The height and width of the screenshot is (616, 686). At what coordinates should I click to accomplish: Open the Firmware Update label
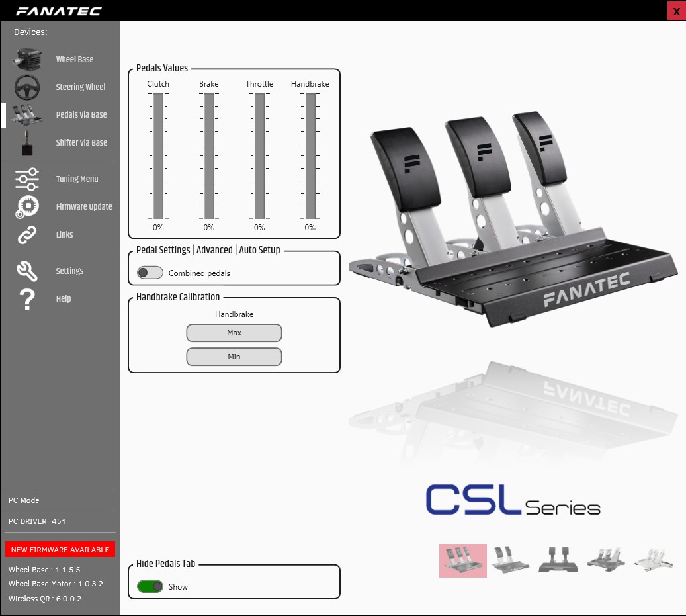coord(84,206)
